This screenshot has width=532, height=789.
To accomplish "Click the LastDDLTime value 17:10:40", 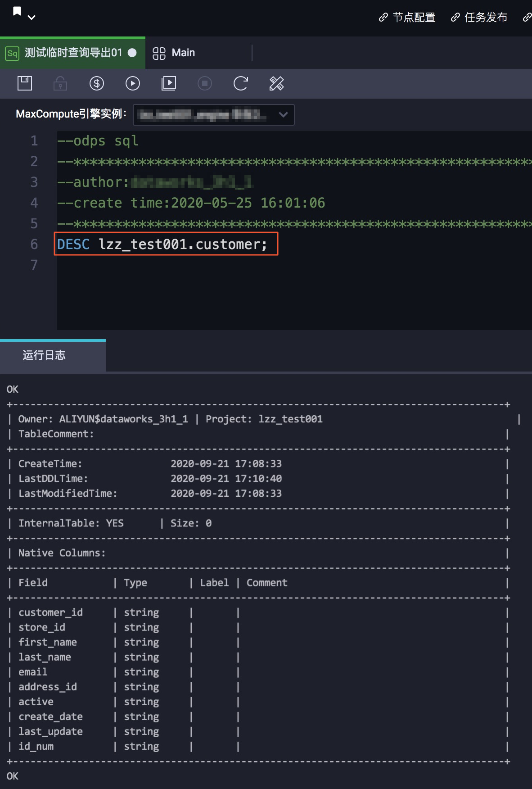I will coord(258,479).
